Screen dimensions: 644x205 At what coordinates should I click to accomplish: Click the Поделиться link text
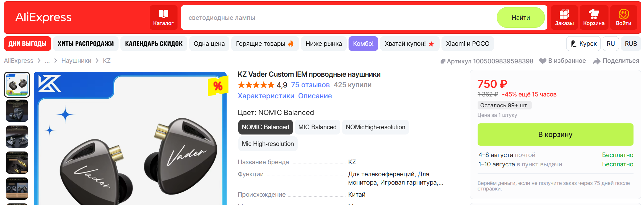click(621, 61)
